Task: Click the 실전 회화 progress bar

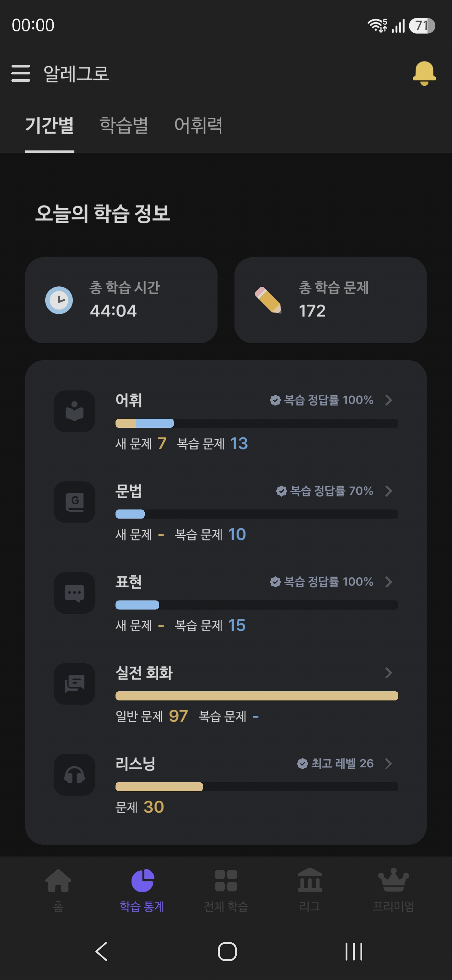Action: click(257, 696)
